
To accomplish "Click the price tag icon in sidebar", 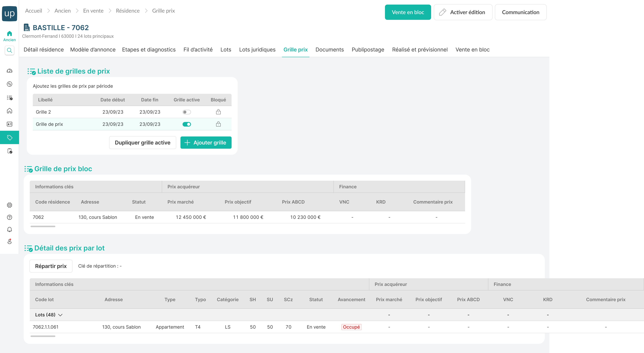I will click(10, 138).
